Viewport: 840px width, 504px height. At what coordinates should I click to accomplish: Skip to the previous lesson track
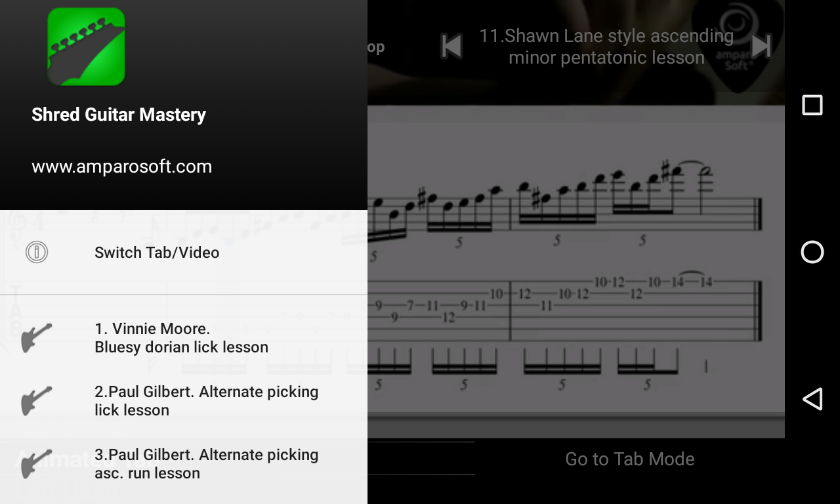451,46
